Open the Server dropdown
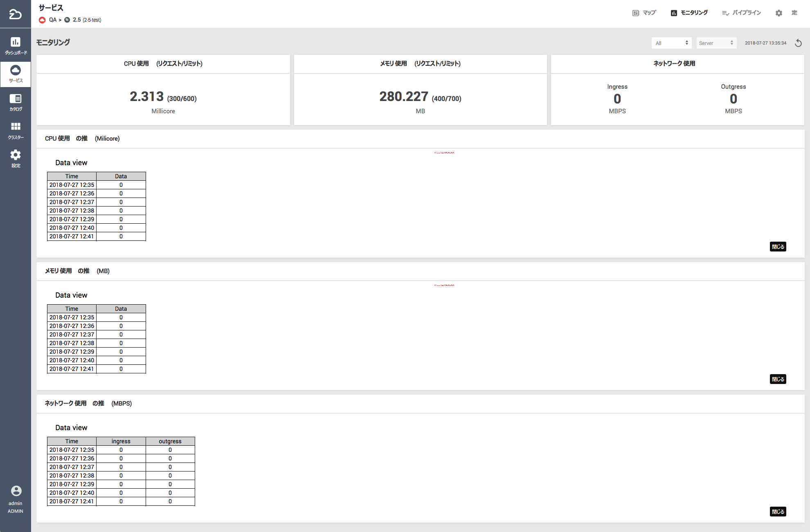The height and width of the screenshot is (532, 810). [x=716, y=43]
